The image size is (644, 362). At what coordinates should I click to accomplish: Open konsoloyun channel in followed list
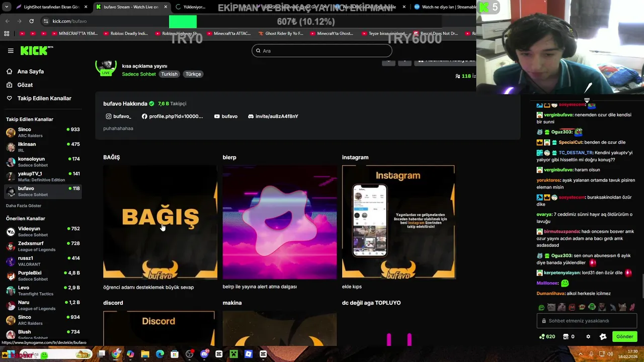[43, 162]
